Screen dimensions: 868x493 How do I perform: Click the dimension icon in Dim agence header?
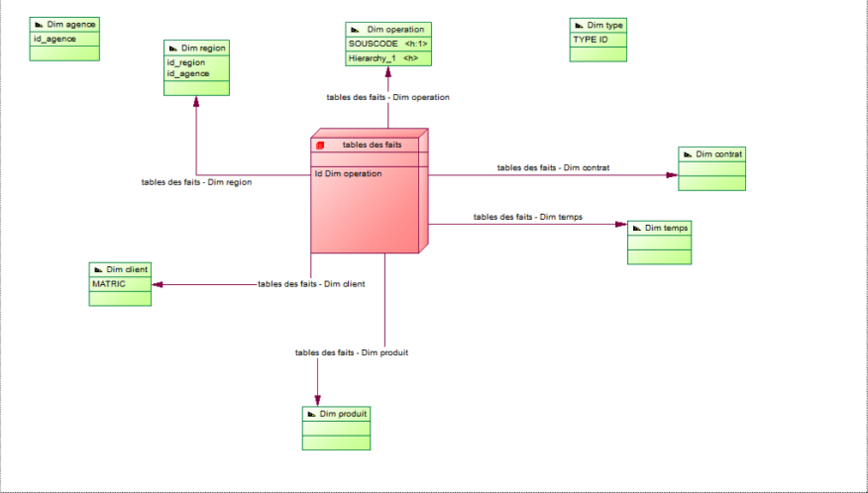pos(39,25)
